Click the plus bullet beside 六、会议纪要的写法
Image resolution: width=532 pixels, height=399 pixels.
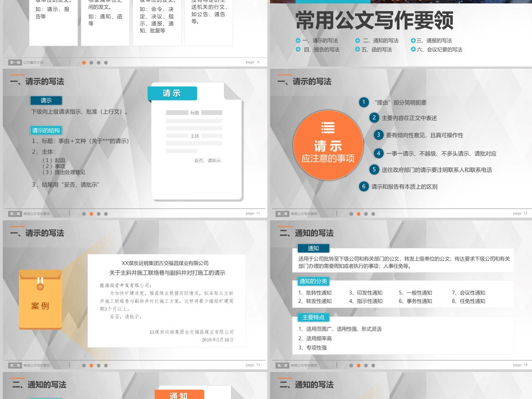(x=413, y=49)
